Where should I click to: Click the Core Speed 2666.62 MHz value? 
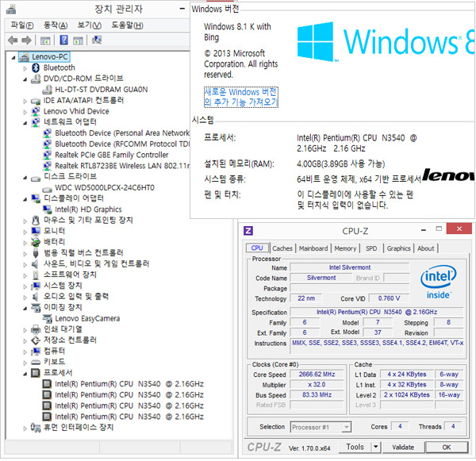tap(317, 375)
